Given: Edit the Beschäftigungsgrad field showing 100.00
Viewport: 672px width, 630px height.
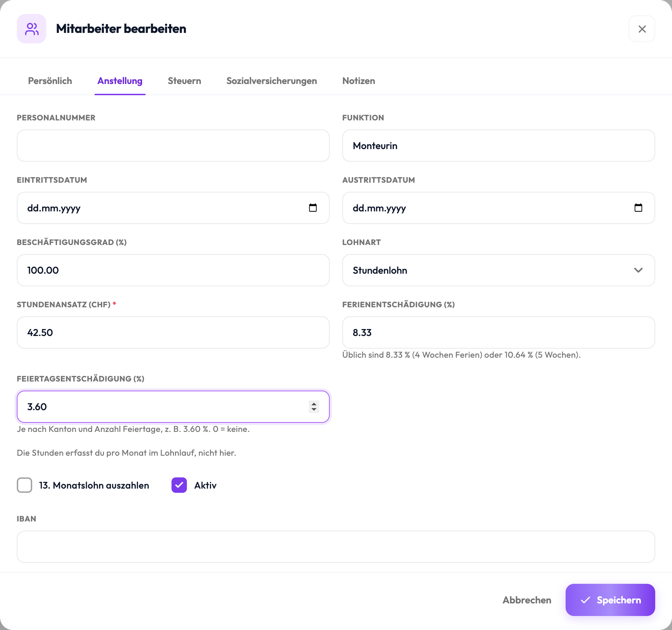Looking at the screenshot, I should [x=173, y=270].
